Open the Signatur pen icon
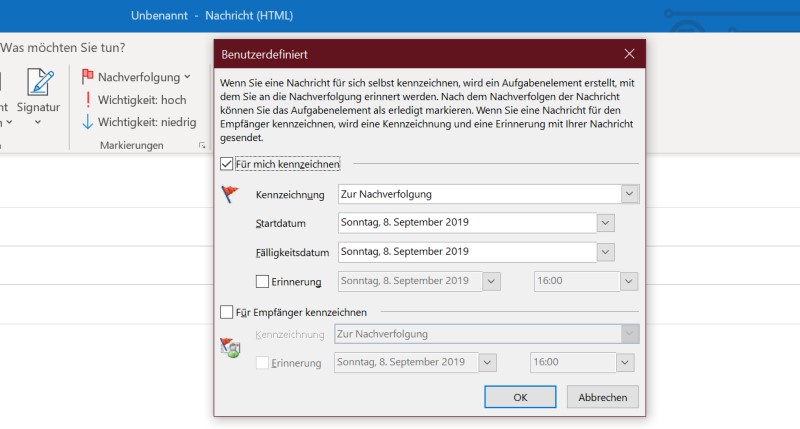Screen dimensions: 800x429 tap(40, 82)
